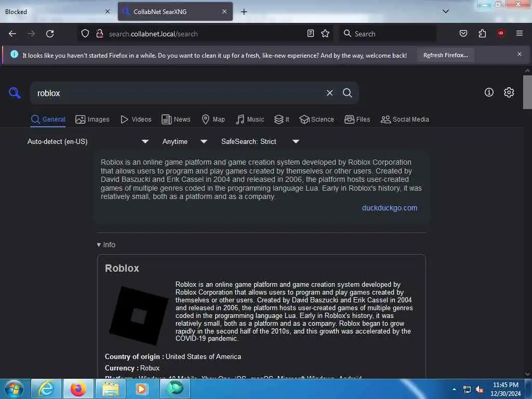Open the Anytime time range dropdown

point(184,141)
